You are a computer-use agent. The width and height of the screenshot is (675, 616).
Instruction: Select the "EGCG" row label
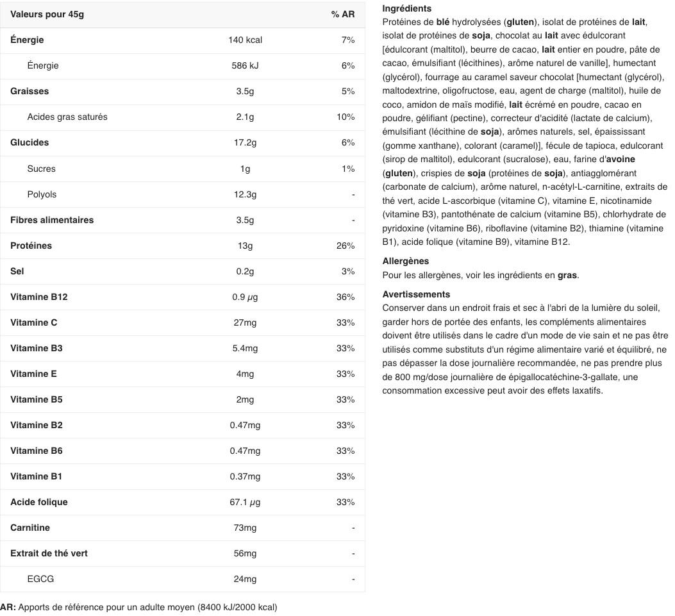[40, 579]
